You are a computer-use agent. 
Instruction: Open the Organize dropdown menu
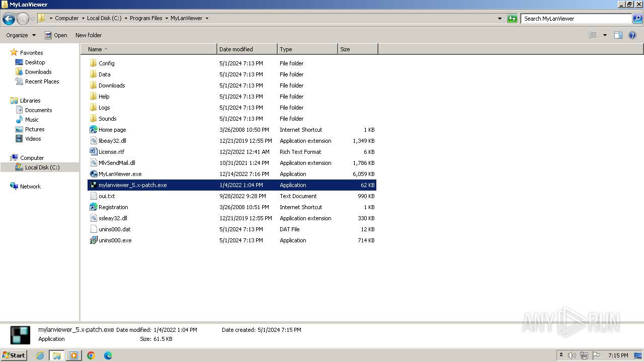tap(21, 35)
